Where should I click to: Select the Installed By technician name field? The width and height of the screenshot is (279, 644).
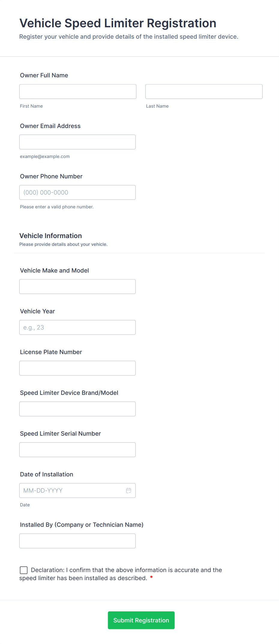pyautogui.click(x=77, y=541)
